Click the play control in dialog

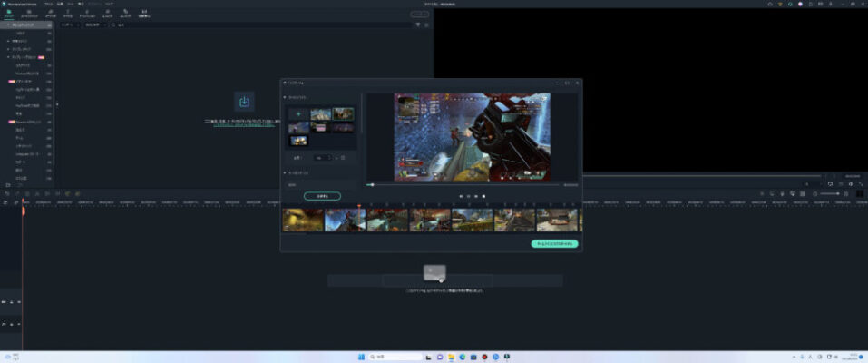(468, 196)
